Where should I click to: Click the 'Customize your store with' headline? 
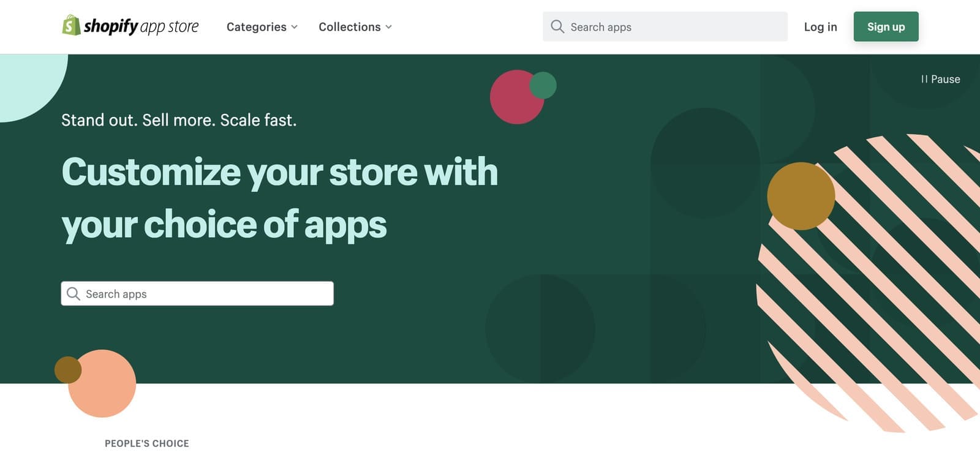280,172
